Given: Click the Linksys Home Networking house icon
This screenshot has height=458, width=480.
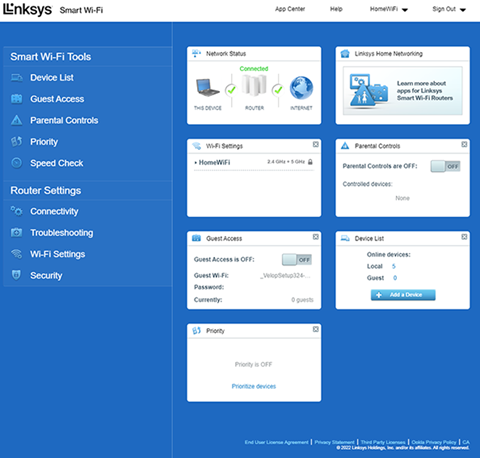Looking at the screenshot, I should 345,53.
